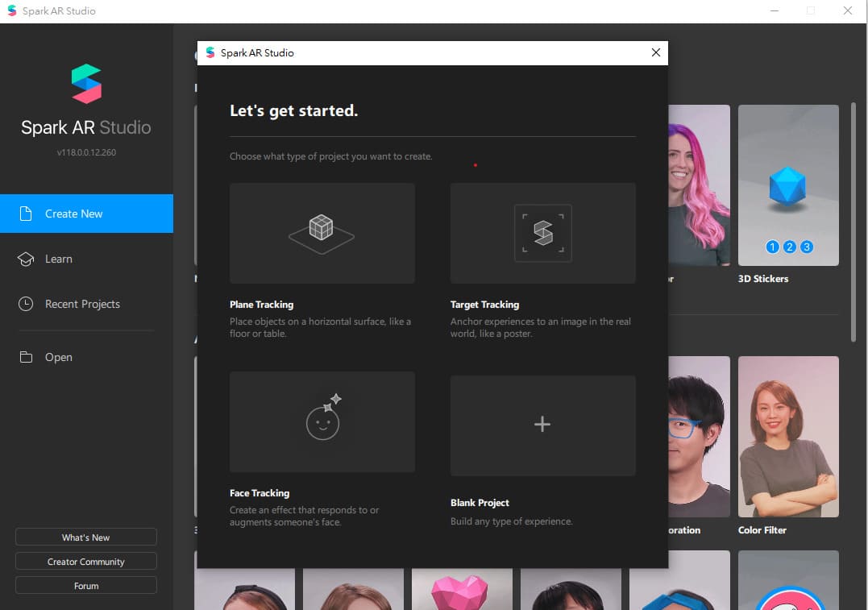The image size is (868, 610).
Task: Click the Spark AR icon in main title bar
Action: point(11,10)
